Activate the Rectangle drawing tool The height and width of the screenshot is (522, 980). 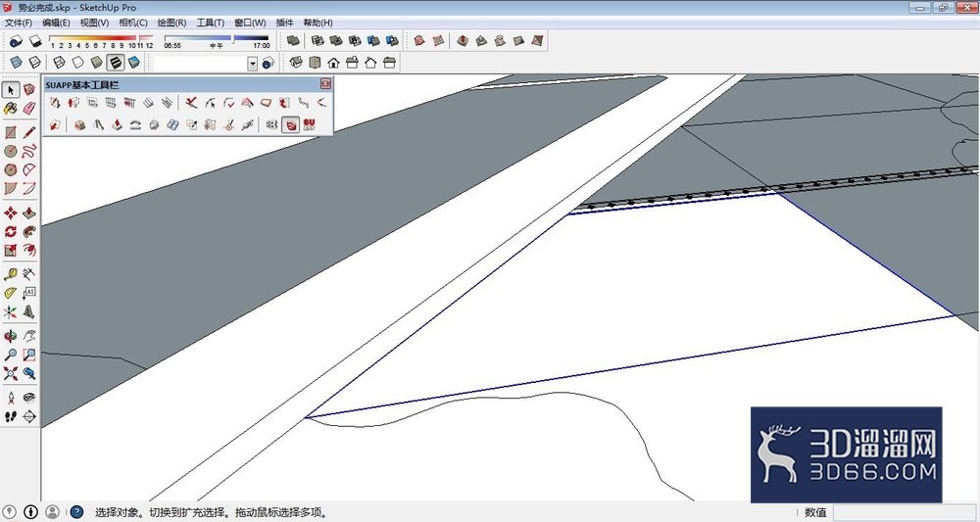[11, 132]
